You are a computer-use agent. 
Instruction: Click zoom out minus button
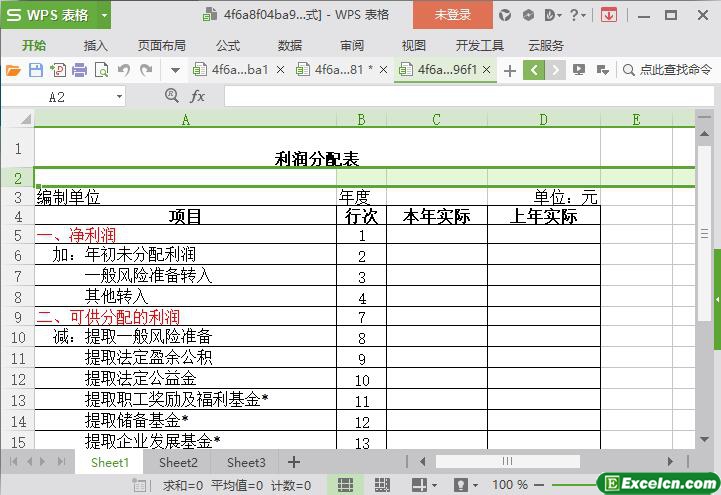[x=540, y=485]
